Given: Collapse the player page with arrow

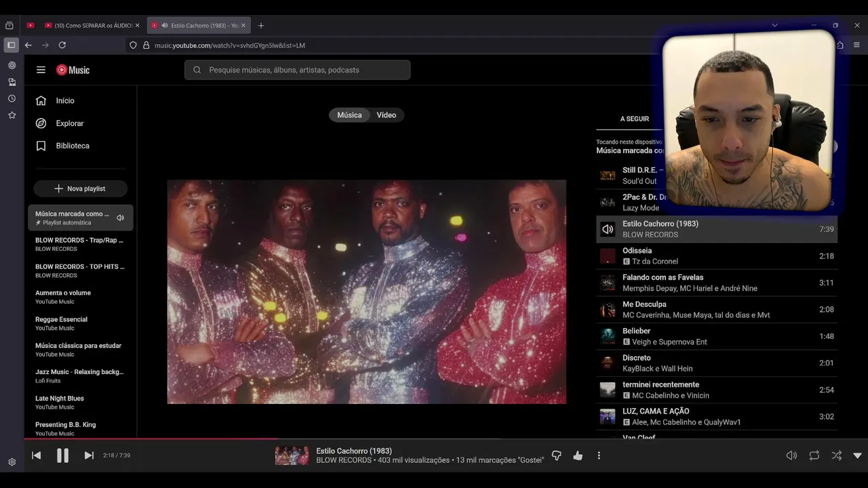Looking at the screenshot, I should point(857,455).
